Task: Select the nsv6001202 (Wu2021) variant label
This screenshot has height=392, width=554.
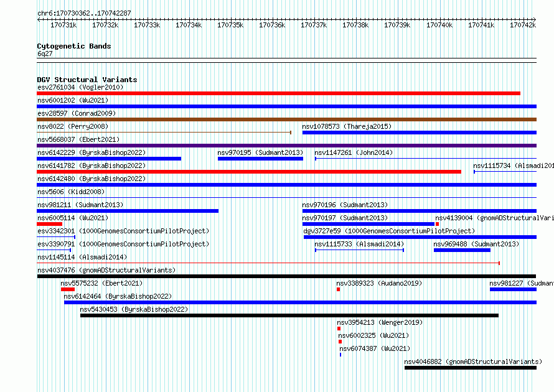Action: click(73, 100)
